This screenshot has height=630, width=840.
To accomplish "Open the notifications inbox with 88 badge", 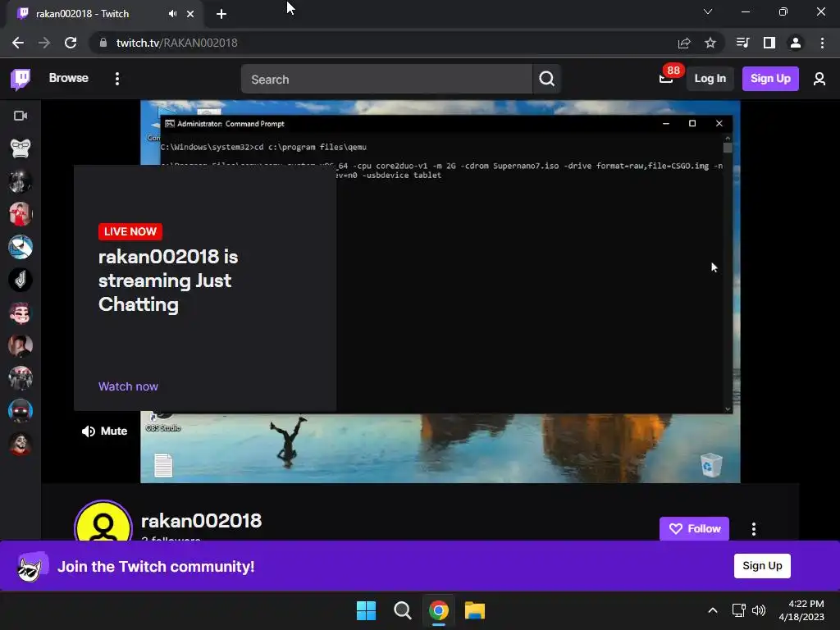I will (666, 79).
